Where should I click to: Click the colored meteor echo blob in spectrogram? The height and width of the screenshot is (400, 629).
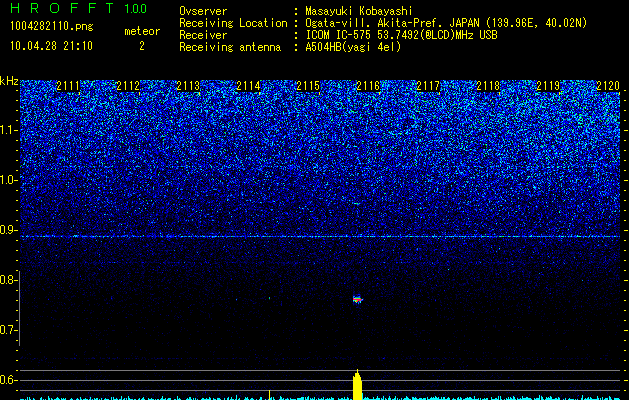click(x=357, y=299)
